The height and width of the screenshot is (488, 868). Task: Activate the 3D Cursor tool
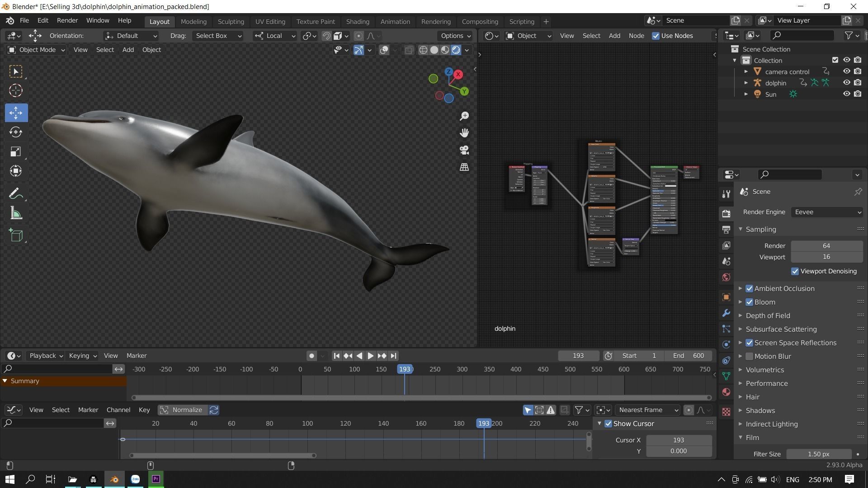[x=16, y=91]
